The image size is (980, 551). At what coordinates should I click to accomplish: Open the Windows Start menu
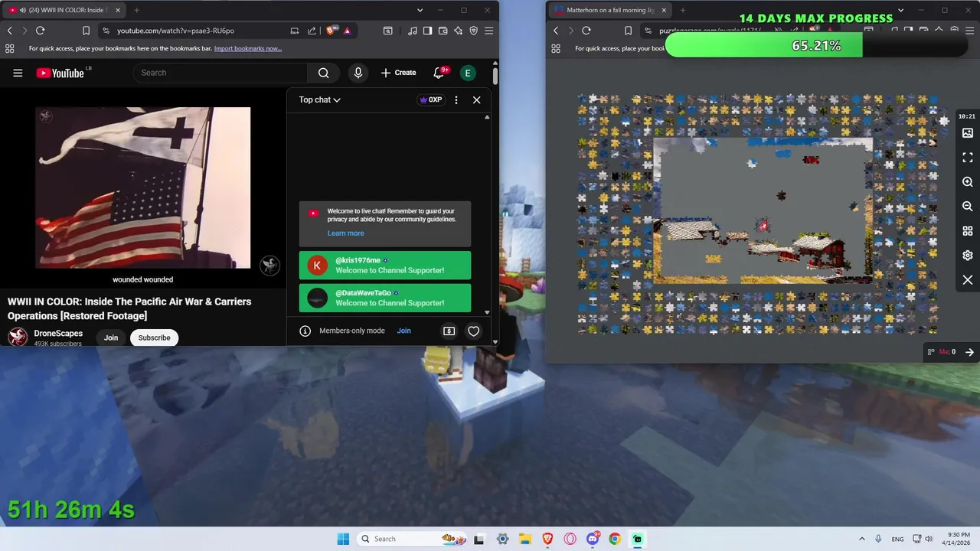point(343,539)
